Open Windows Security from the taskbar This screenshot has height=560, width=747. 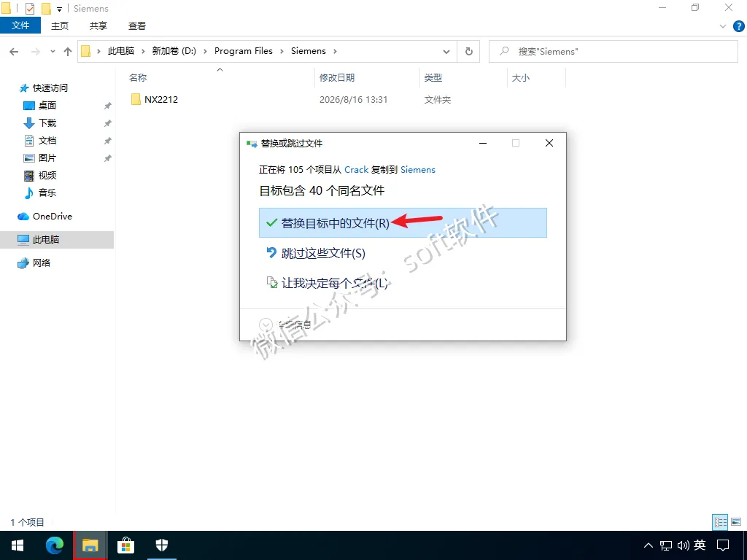click(162, 545)
